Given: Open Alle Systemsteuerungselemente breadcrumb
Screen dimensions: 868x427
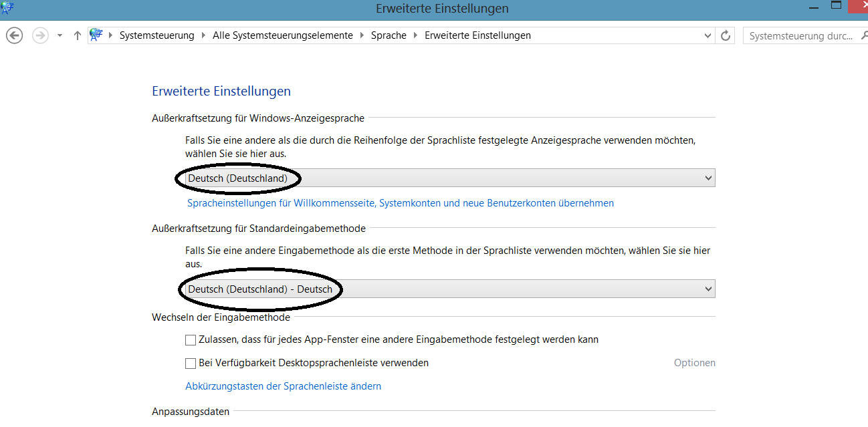Looking at the screenshot, I should coord(283,35).
